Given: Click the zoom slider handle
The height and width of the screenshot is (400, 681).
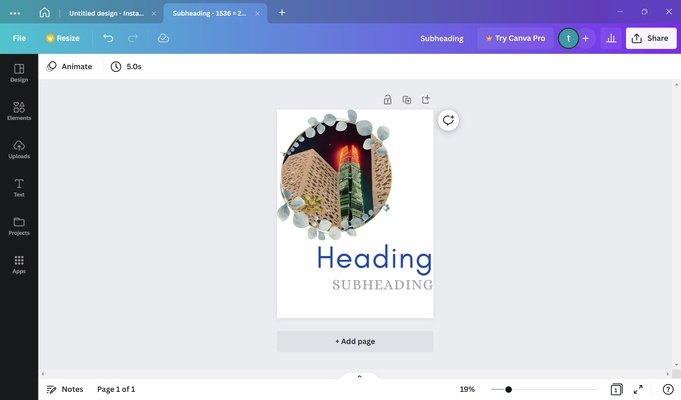Looking at the screenshot, I should pyautogui.click(x=508, y=389).
